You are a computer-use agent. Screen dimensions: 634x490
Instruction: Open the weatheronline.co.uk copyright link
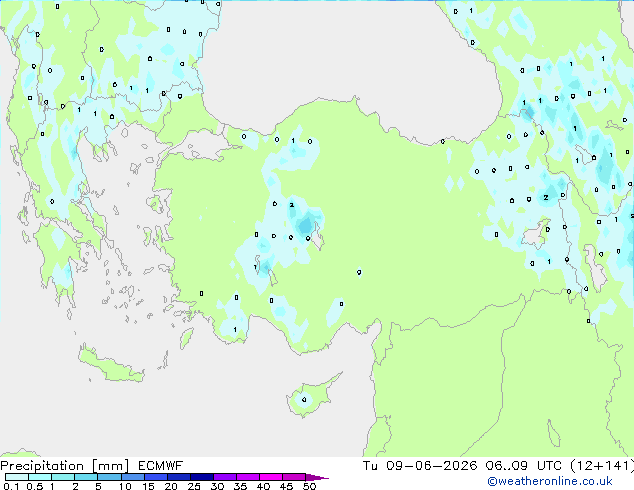click(550, 481)
